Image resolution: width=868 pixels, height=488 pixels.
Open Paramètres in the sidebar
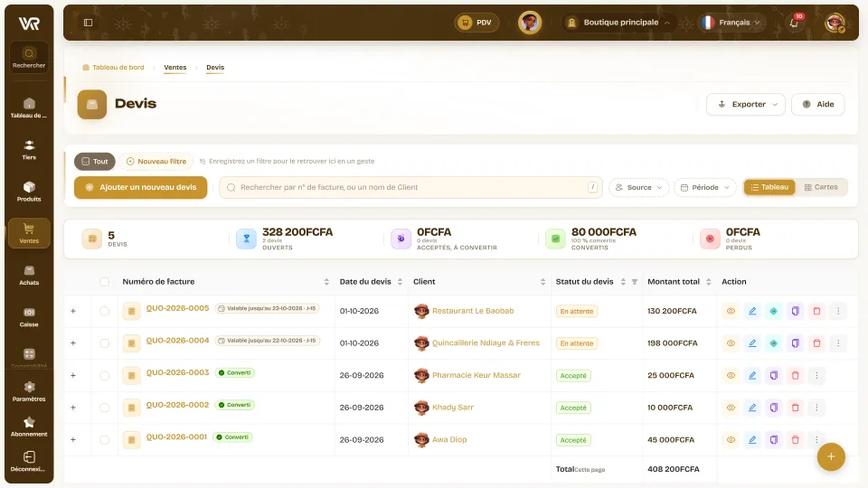29,391
